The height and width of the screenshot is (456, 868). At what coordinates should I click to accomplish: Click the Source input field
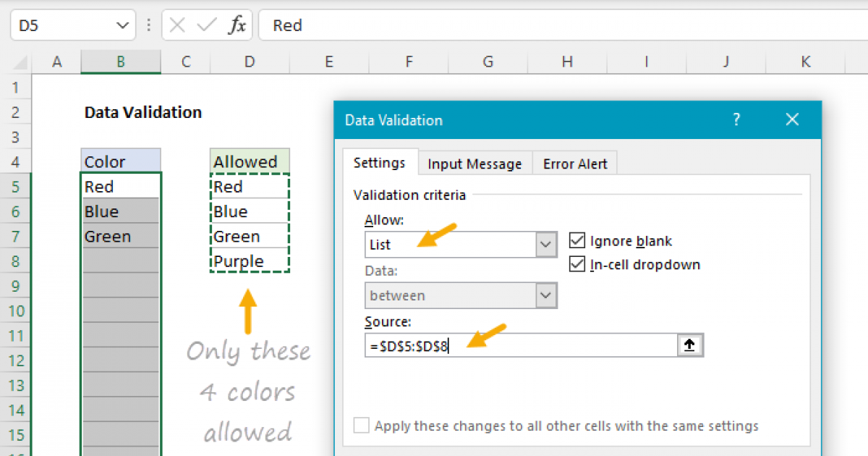pyautogui.click(x=521, y=346)
